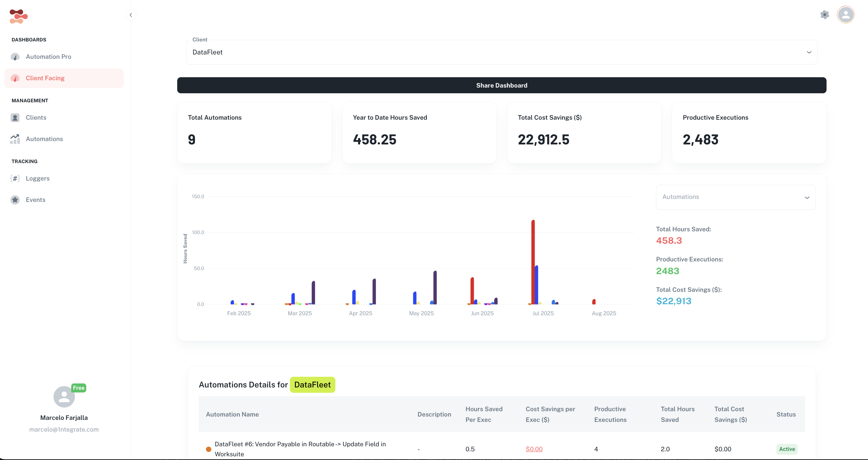Click the tall red Jul 2025 bar
Image resolution: width=868 pixels, height=460 pixels.
click(533, 262)
